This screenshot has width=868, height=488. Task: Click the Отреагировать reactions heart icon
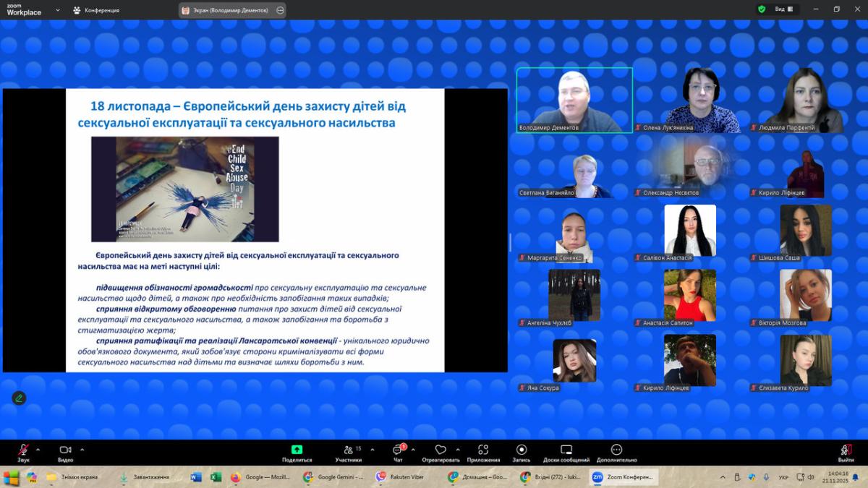[441, 451]
